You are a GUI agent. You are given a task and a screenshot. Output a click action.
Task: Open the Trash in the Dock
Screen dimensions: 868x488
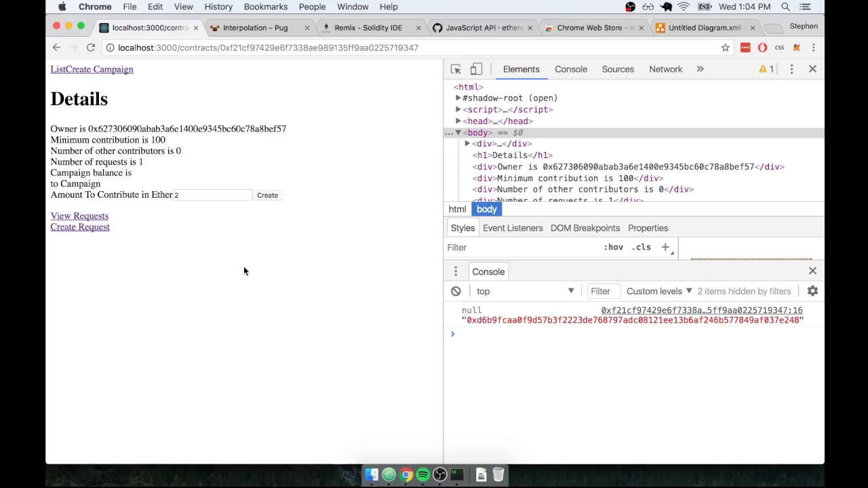(x=498, y=474)
